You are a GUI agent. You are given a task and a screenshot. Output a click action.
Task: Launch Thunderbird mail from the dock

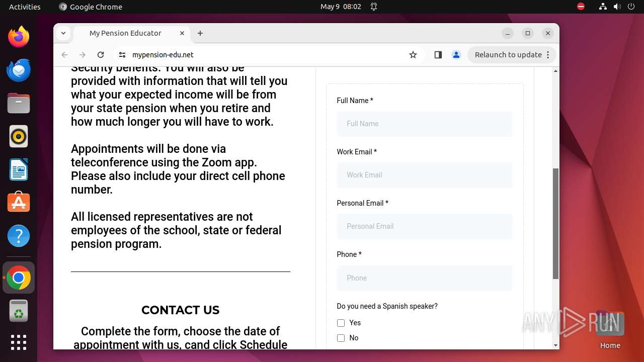19,70
